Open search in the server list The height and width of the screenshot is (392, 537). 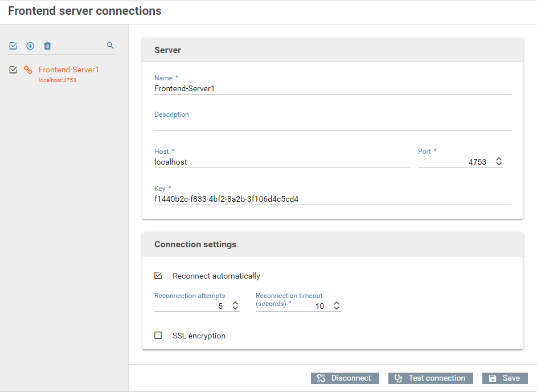pos(110,46)
